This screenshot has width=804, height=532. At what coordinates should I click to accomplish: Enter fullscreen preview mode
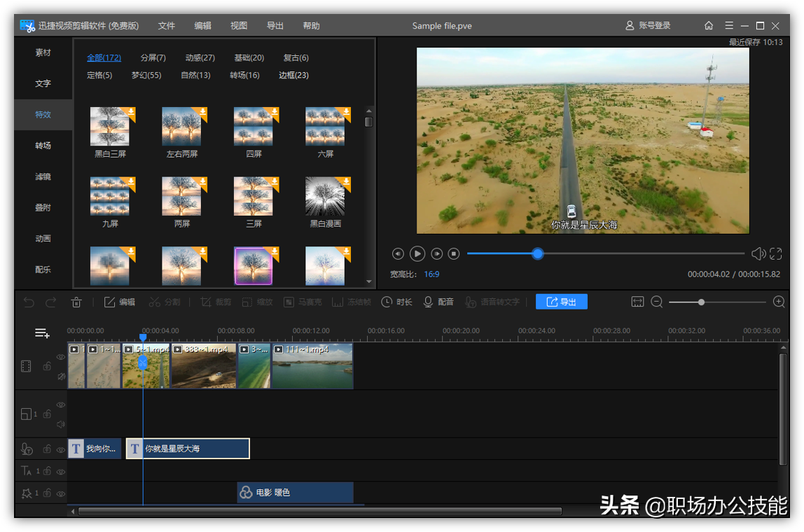(x=776, y=253)
